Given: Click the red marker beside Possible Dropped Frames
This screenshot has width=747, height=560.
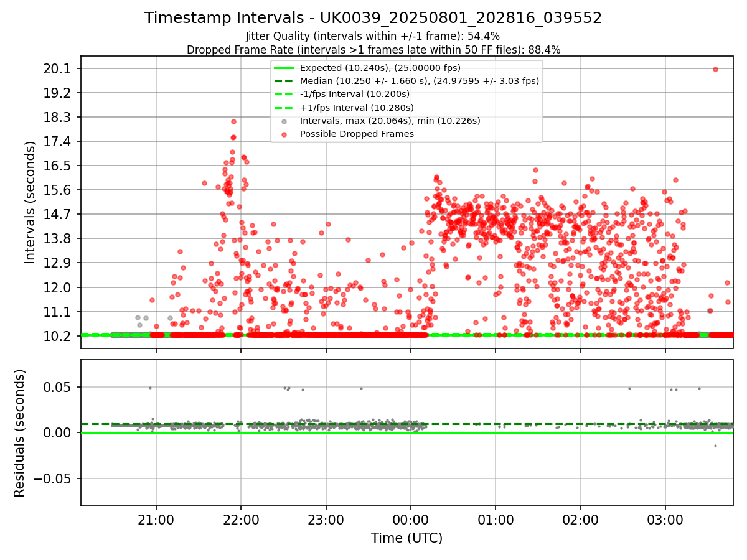Looking at the screenshot, I should coord(284,134).
